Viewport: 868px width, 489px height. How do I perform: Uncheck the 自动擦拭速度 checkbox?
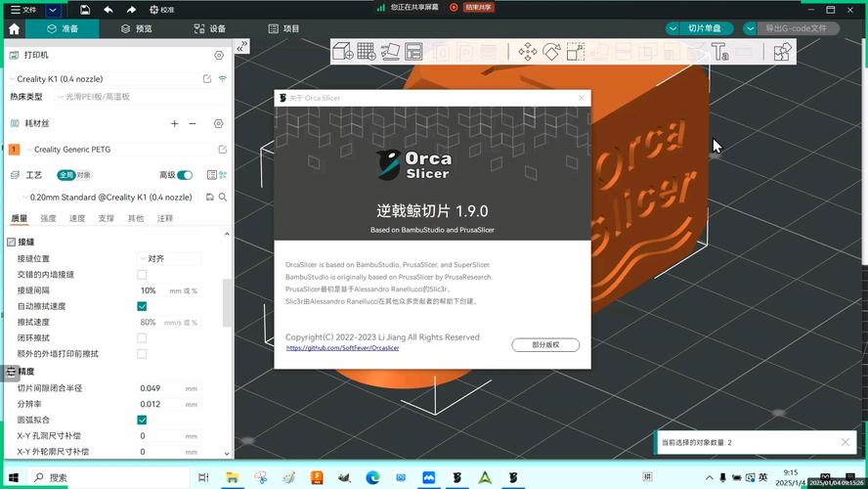(142, 306)
